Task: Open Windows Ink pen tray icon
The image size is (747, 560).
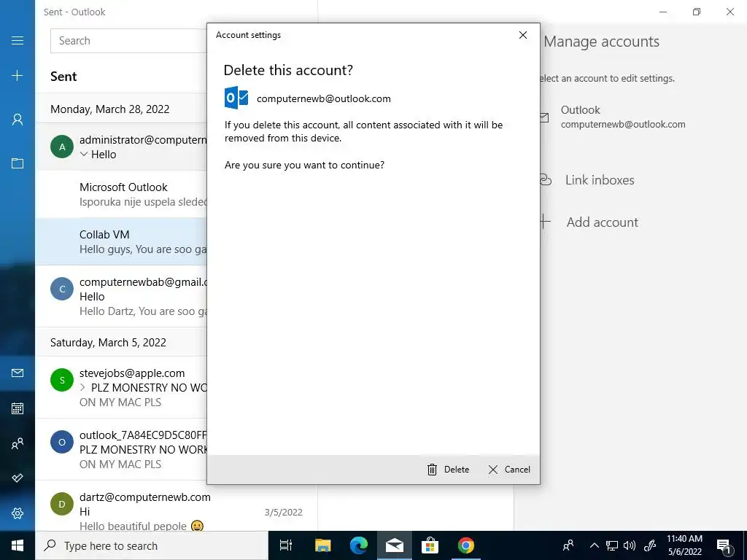Action: pyautogui.click(x=650, y=545)
